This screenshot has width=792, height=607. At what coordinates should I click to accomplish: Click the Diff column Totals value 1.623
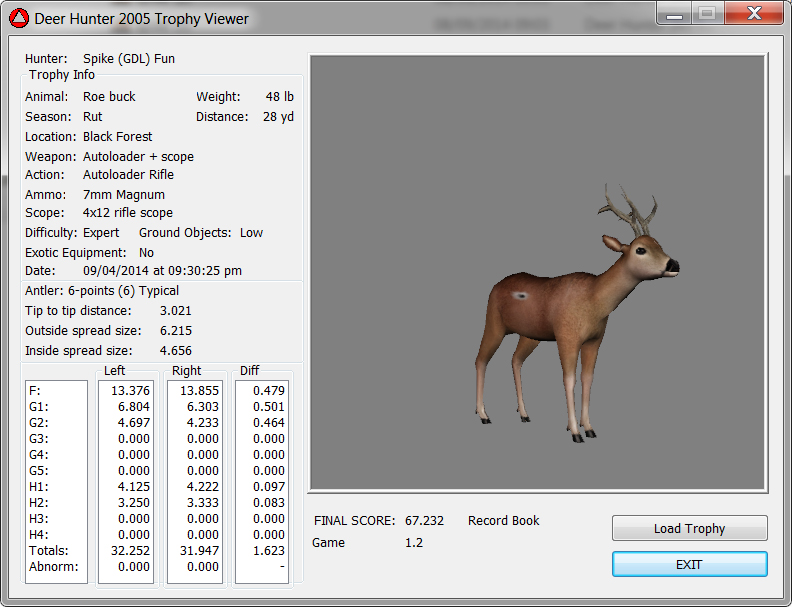(x=268, y=550)
